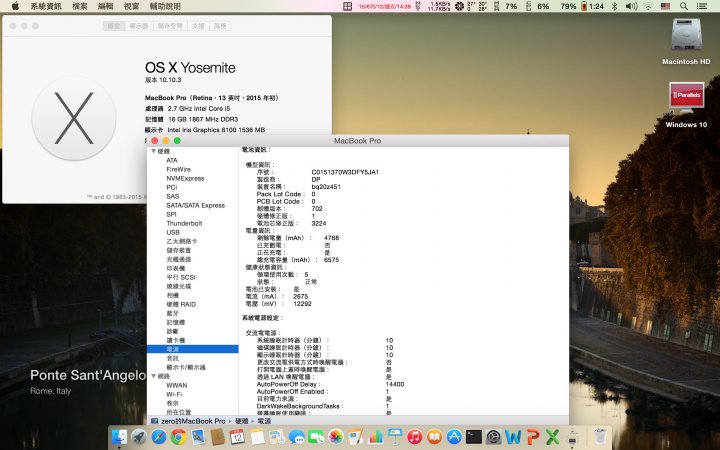Image resolution: width=720 pixels, height=450 pixels.
Task: Select USB in sidebar
Action: point(173,232)
